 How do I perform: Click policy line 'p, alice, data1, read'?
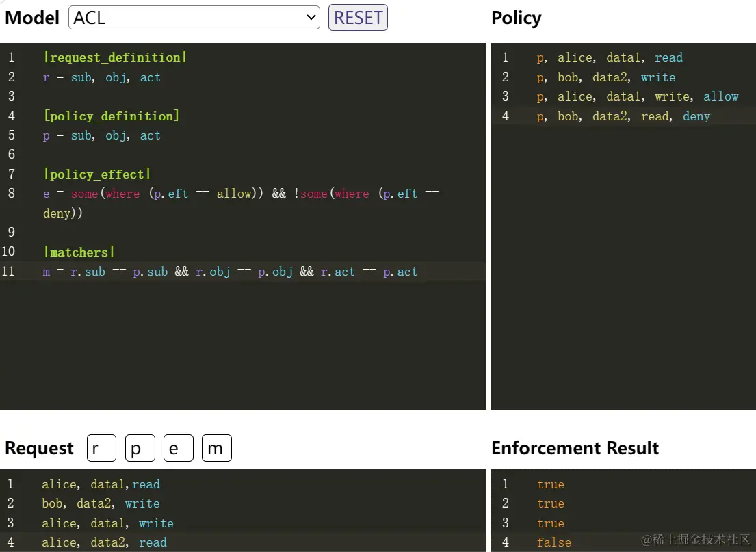click(x=610, y=57)
